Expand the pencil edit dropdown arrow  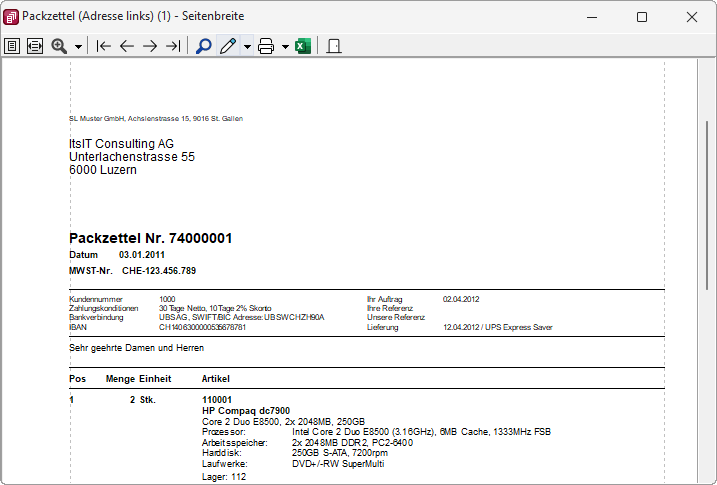coord(246,46)
